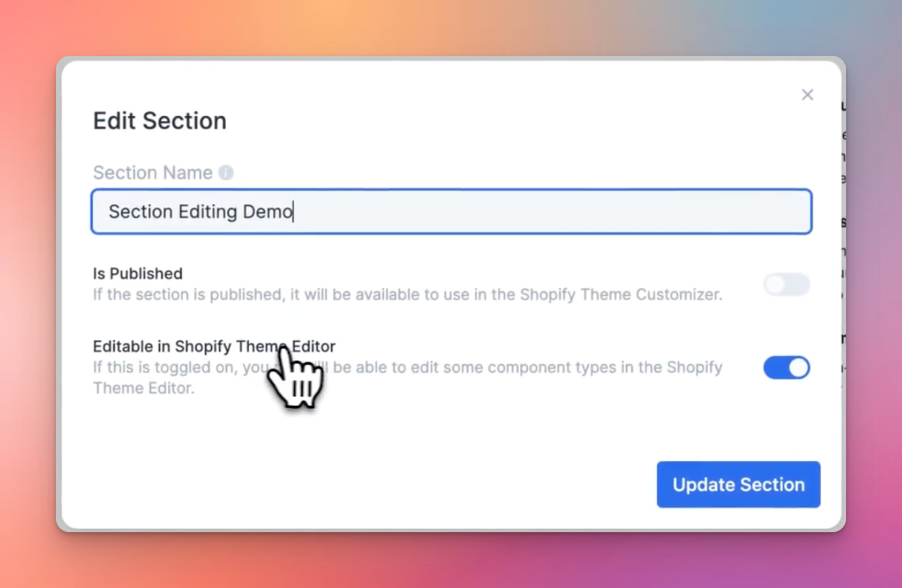Enable the Is Published toggle
The image size is (902, 588).
tap(787, 284)
